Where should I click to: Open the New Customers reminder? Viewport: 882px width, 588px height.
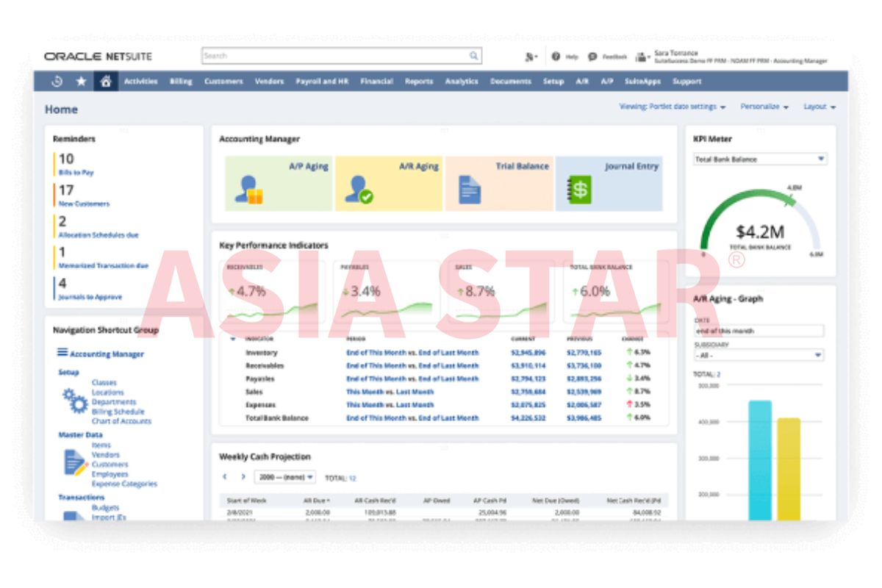(84, 204)
